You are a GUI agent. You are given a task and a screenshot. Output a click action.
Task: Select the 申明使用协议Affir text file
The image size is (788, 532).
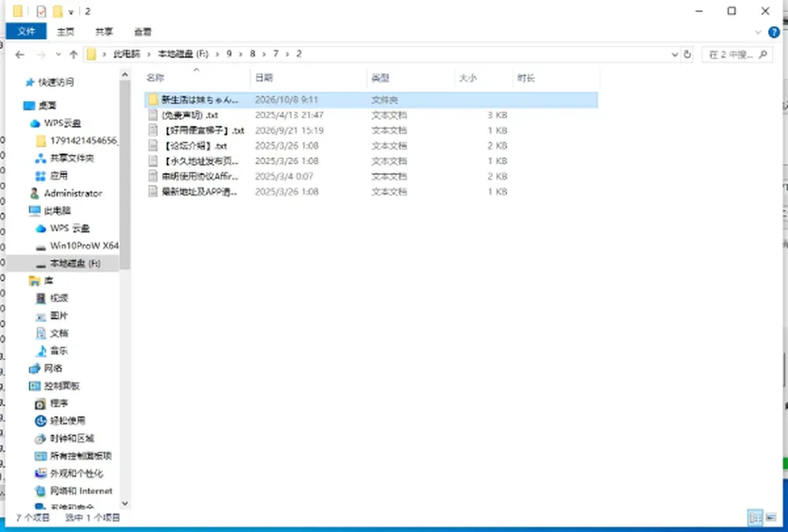pyautogui.click(x=371, y=177)
